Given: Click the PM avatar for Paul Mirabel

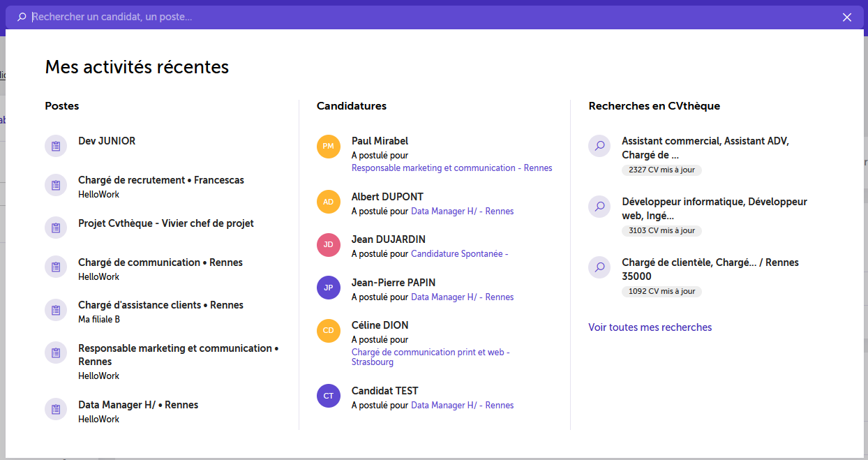Looking at the screenshot, I should [x=329, y=146].
